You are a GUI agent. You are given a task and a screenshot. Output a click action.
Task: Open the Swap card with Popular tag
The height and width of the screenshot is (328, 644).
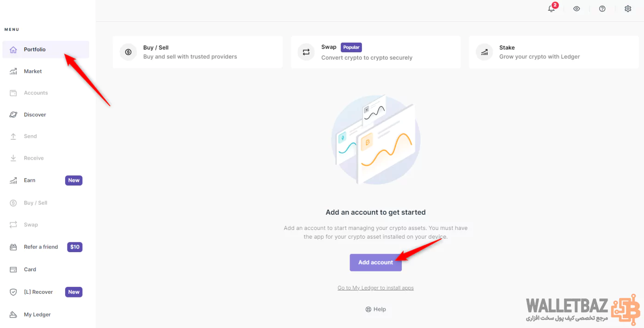point(375,52)
